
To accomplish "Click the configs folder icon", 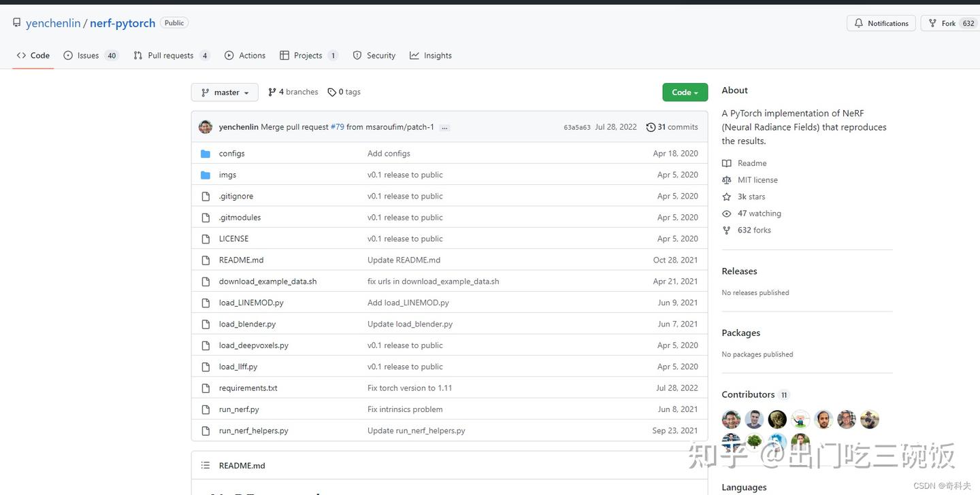I will (x=206, y=154).
